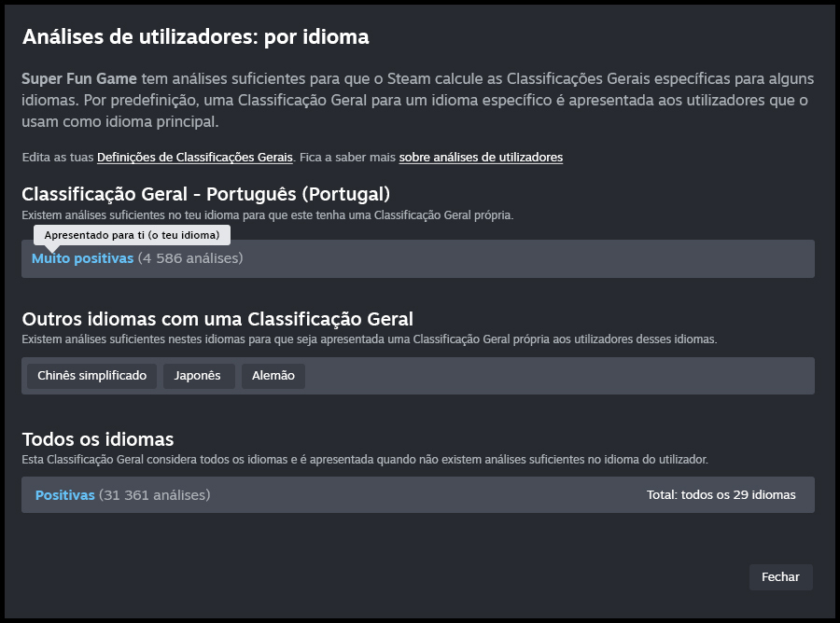Click 'Total: todos os 29 idiomas' text

tap(721, 495)
